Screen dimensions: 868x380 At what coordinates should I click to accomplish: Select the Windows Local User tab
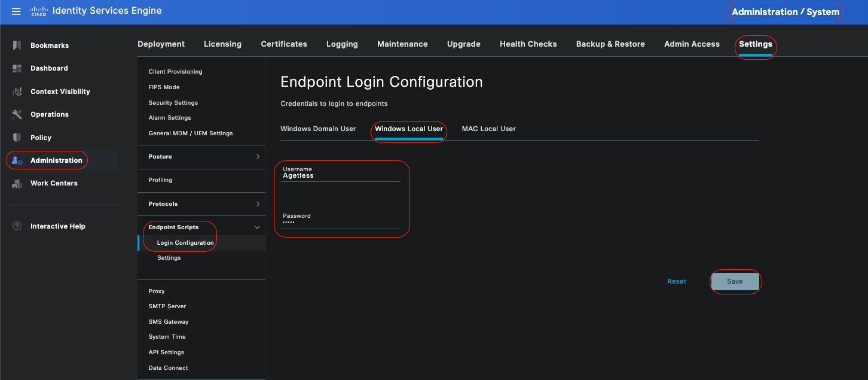409,129
